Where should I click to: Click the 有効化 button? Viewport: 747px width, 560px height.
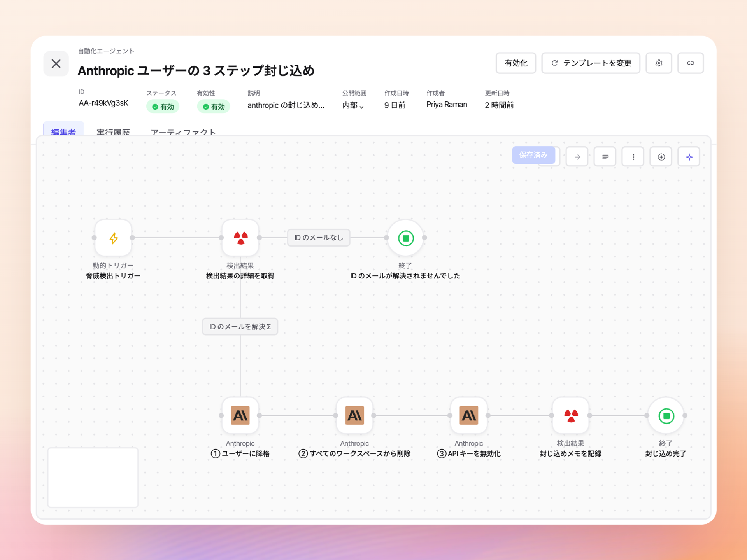(x=516, y=63)
